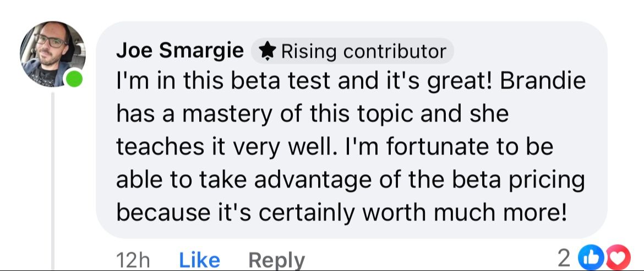Open Joe Smargie's profile picture
Viewport: 644px width, 271px height.
(52, 53)
